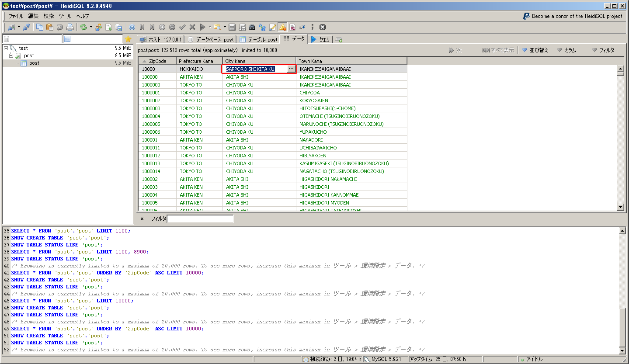Switch to the データベース: post tab

[x=211, y=39]
